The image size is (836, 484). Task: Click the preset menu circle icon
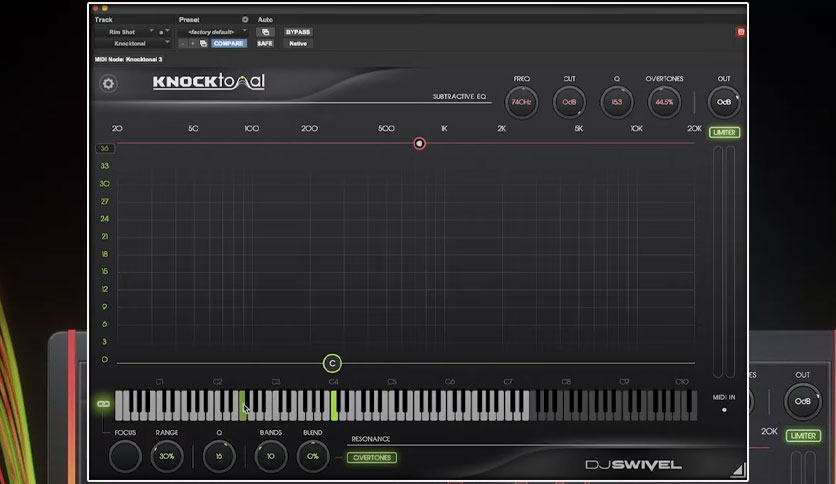[x=245, y=20]
